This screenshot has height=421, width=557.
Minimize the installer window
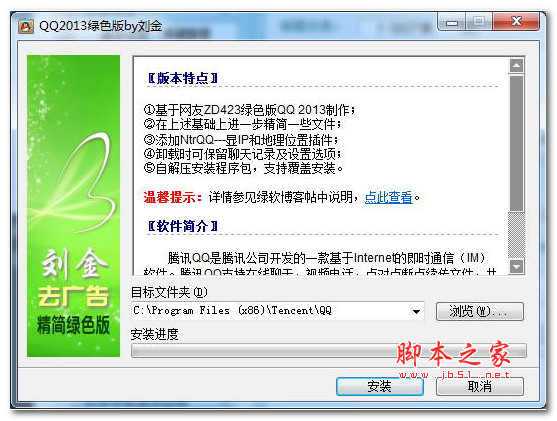(x=451, y=22)
